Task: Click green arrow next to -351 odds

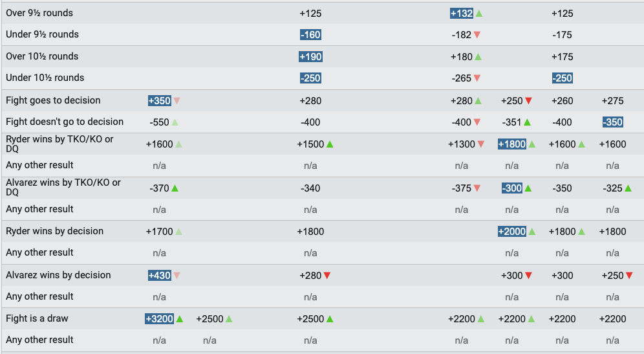Action: 528,122
